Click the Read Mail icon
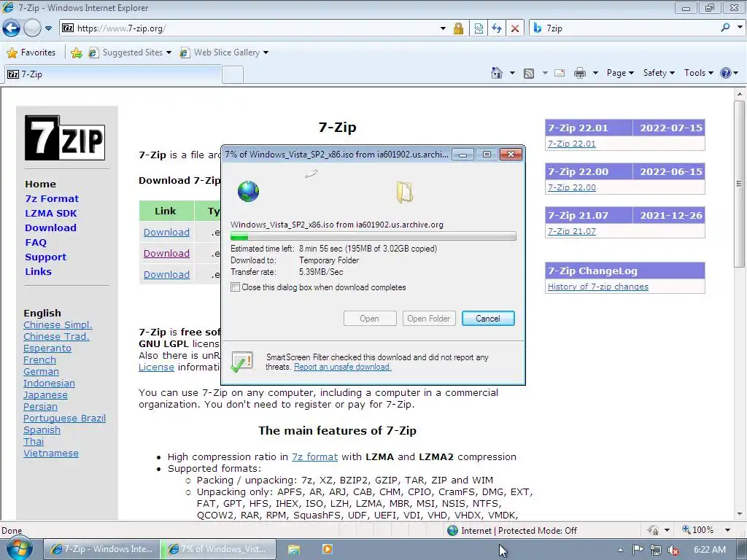 click(x=560, y=73)
